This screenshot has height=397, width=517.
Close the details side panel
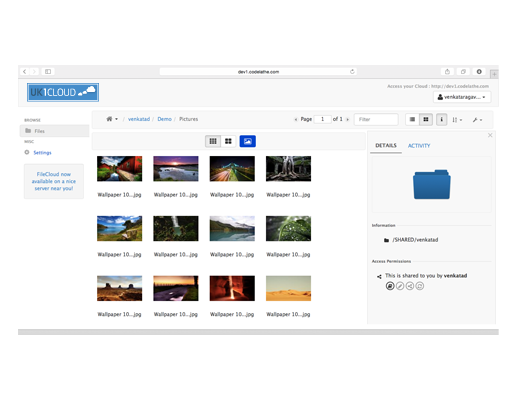[490, 135]
